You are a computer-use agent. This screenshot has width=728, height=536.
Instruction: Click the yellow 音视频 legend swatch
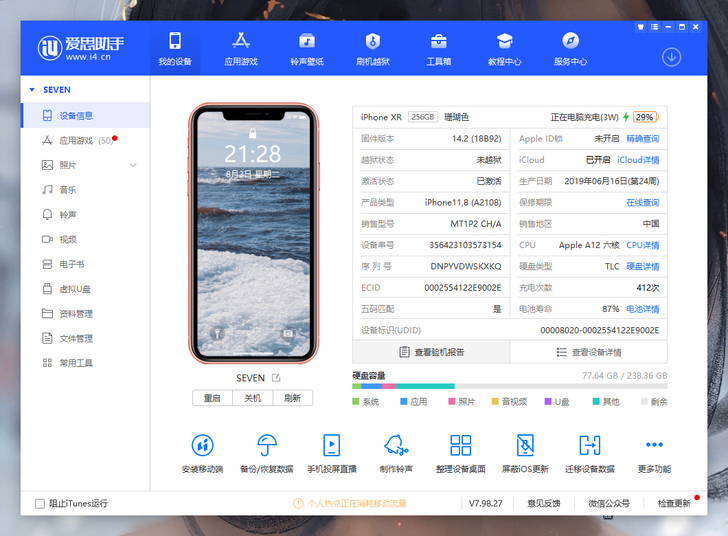click(495, 401)
